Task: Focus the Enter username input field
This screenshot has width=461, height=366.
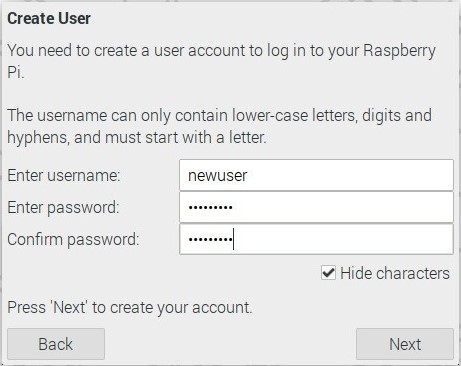Action: pos(316,175)
